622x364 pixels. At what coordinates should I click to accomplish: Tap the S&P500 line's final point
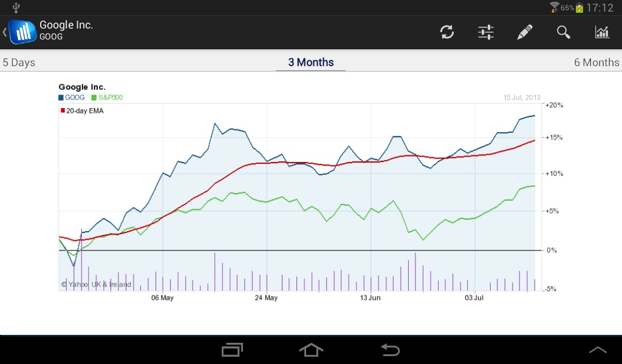tap(535, 186)
